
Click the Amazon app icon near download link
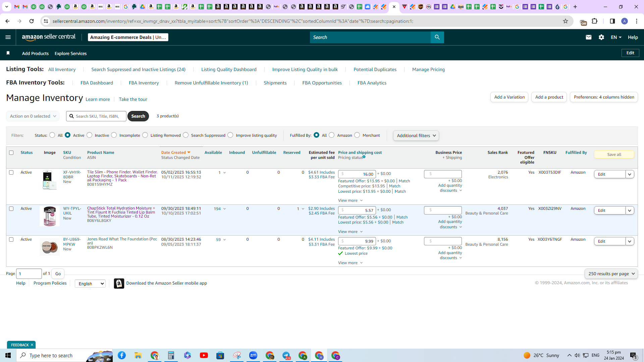pos(119,283)
